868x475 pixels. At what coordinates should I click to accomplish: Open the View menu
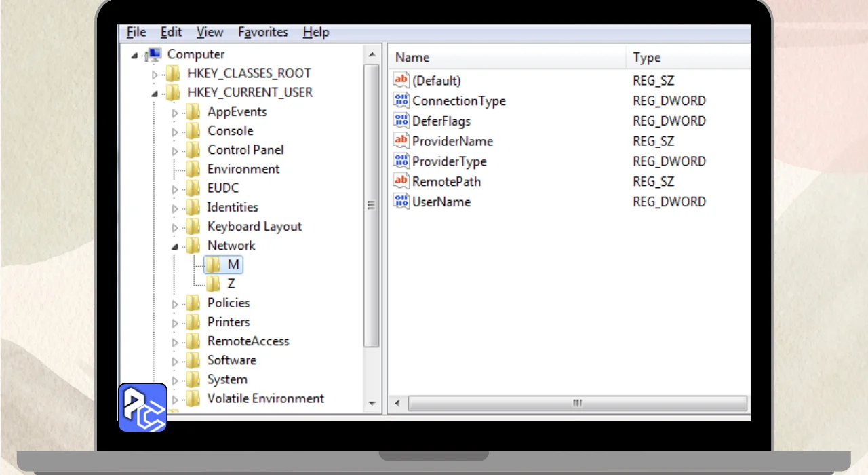point(210,32)
